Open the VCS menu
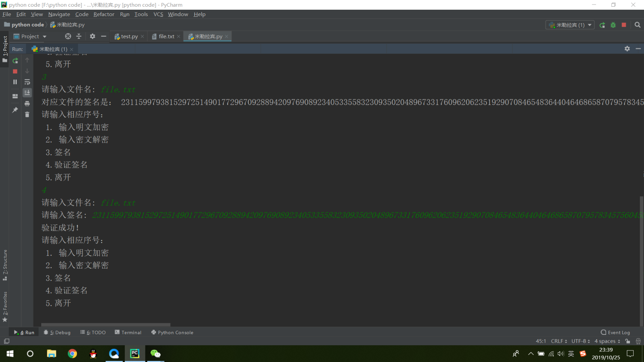644x362 pixels. pos(158,14)
